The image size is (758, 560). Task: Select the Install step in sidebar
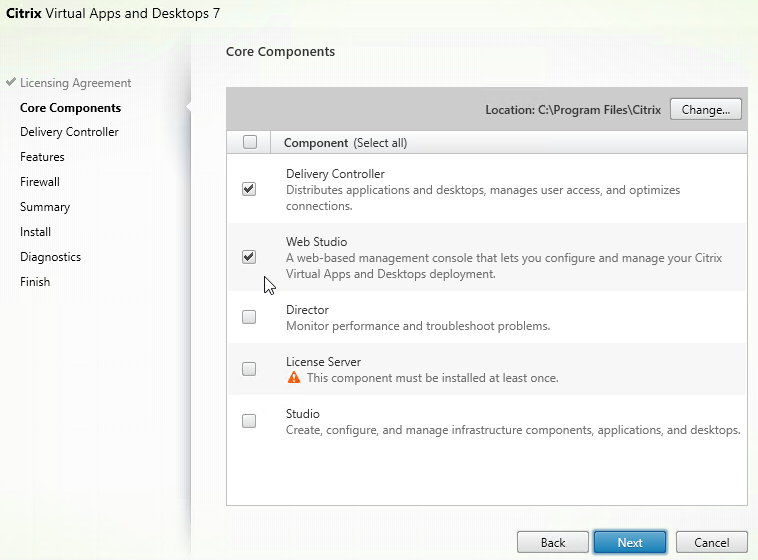click(35, 232)
